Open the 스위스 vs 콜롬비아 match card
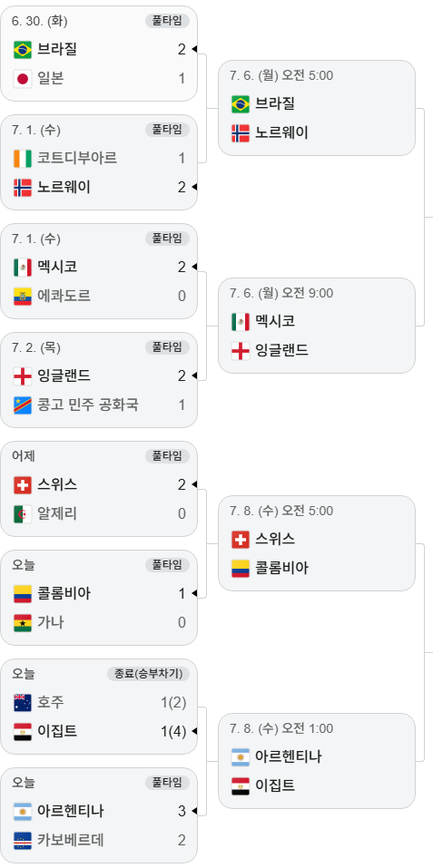 [317, 543]
